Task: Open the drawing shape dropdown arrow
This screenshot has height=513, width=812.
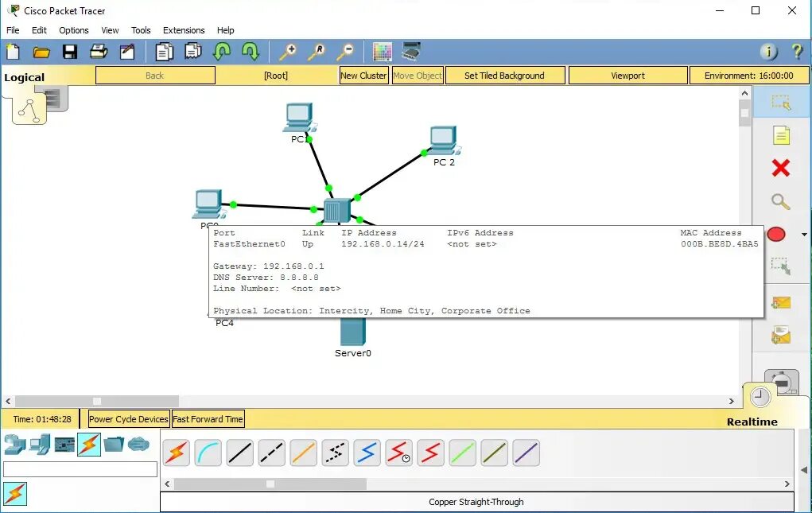Action: [804, 235]
